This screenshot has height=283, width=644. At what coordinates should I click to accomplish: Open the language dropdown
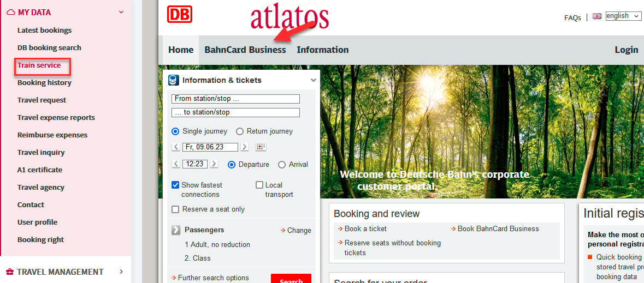pos(623,16)
